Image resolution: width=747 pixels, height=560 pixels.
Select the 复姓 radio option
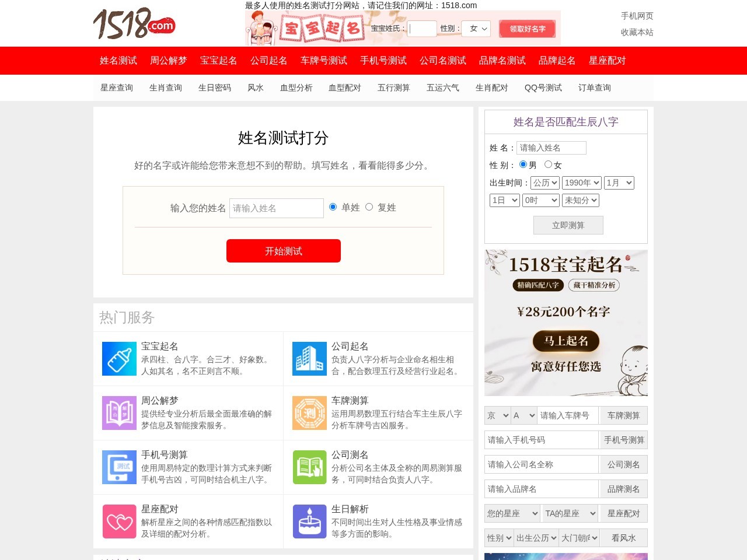click(369, 206)
